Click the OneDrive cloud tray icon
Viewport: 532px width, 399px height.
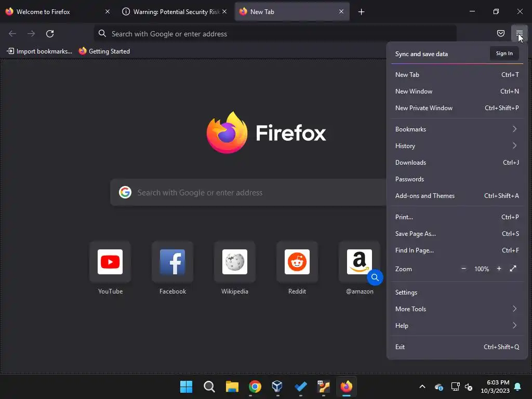(x=438, y=387)
